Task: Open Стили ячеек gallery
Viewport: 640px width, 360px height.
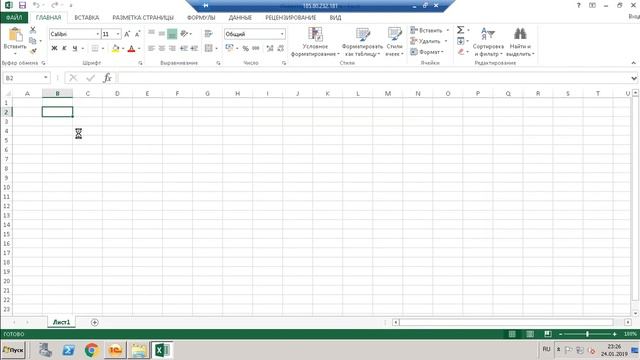Action: [395, 42]
